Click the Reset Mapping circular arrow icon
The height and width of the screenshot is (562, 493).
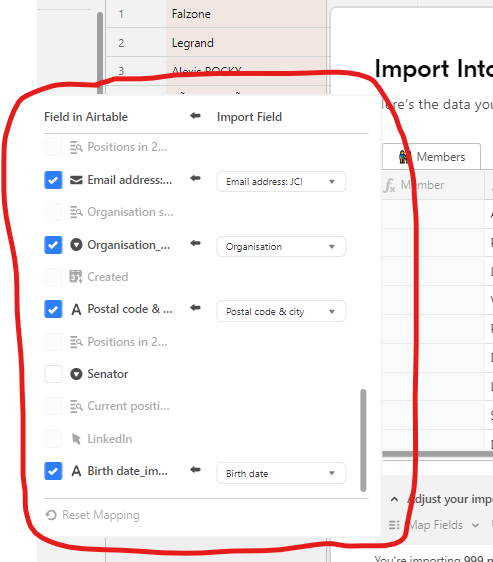tap(51, 515)
